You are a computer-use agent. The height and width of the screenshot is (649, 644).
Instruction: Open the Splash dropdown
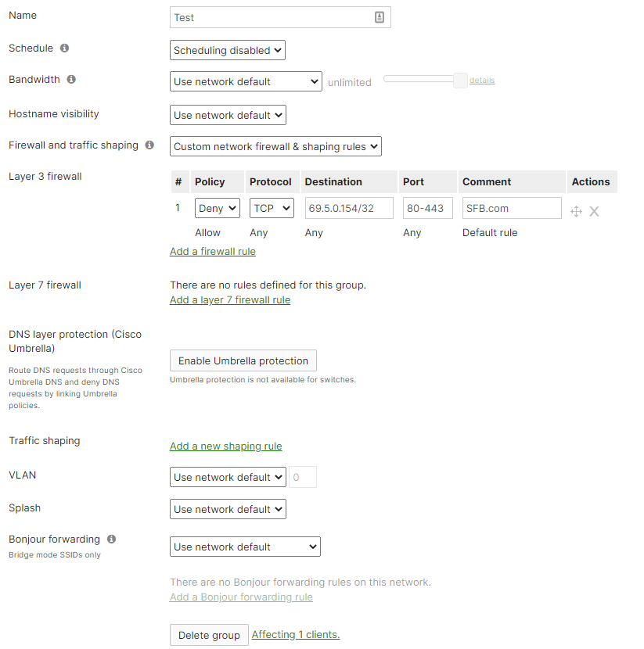coord(228,509)
